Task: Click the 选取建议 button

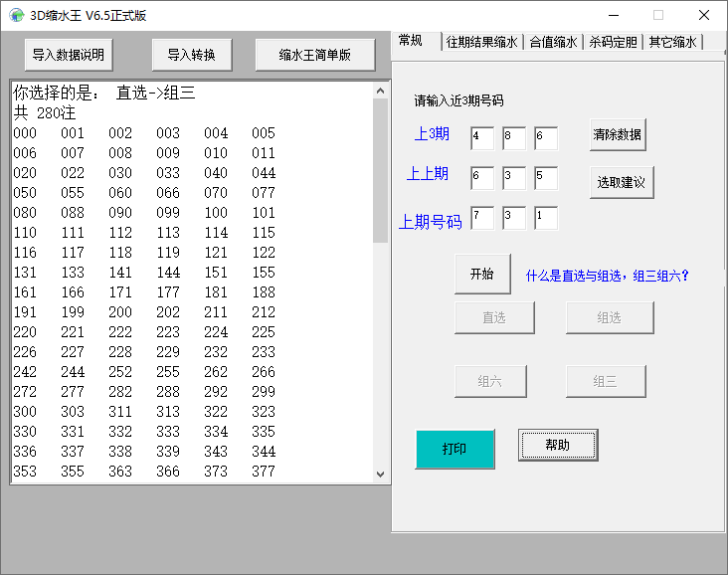Action: coord(622,182)
